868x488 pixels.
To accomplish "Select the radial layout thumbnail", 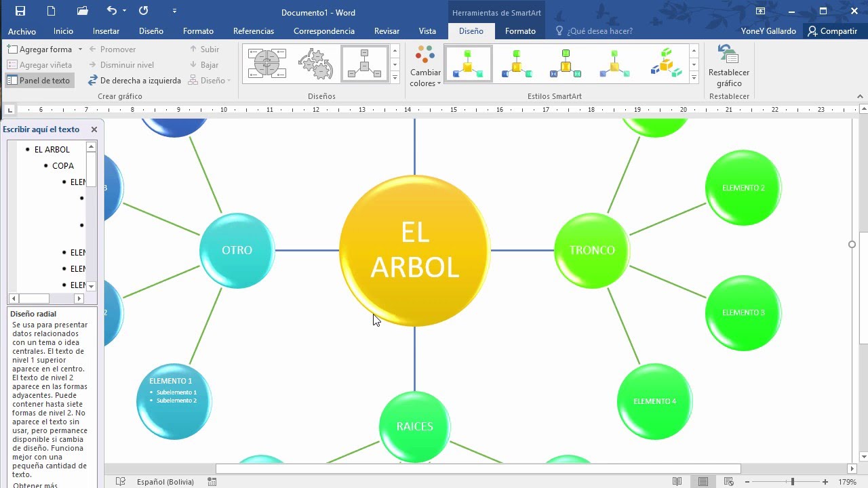I will coord(365,64).
